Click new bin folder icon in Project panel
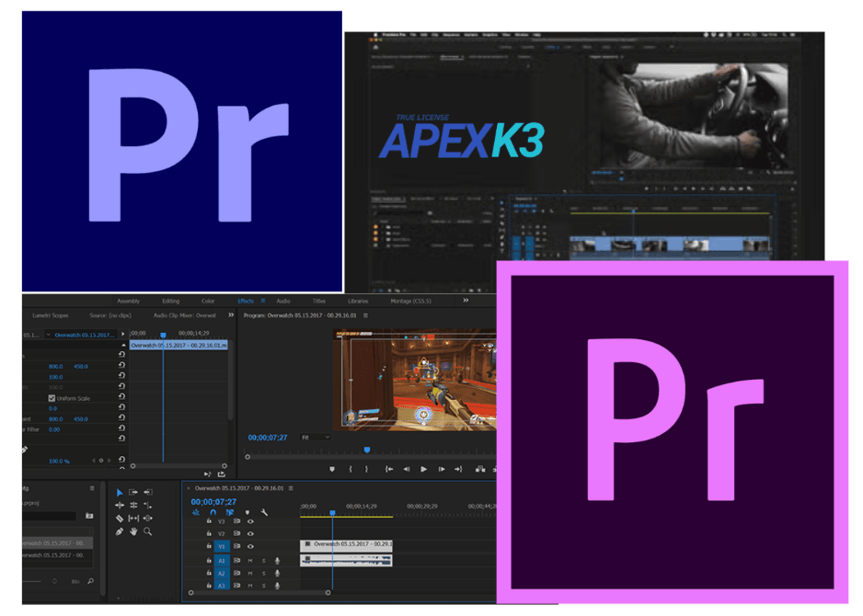Image resolution: width=863 pixels, height=616 pixels. tap(89, 516)
